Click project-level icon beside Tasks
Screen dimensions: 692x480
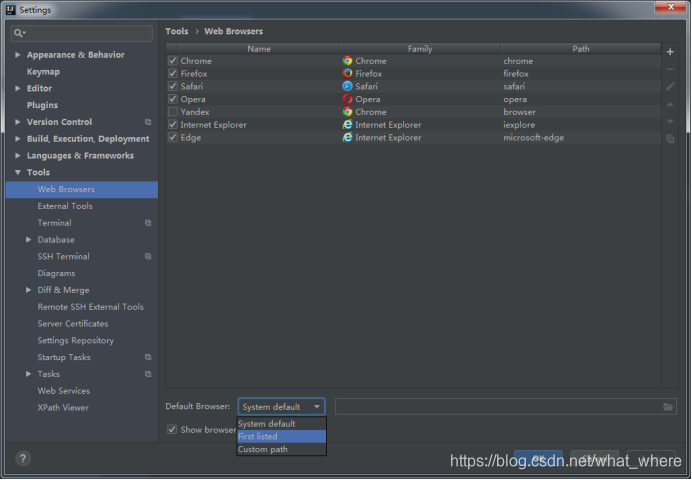tap(148, 374)
